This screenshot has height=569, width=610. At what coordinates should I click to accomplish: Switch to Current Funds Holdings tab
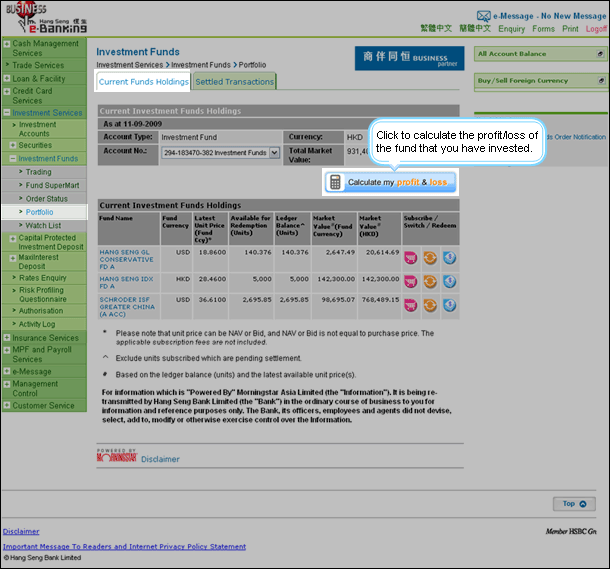(143, 82)
